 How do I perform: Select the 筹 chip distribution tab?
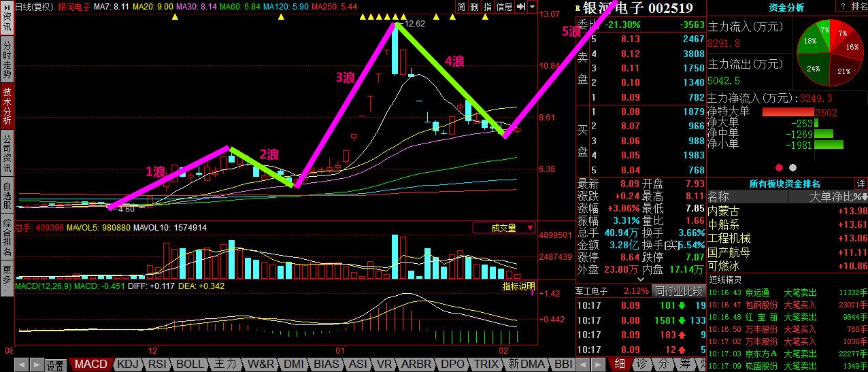pyautogui.click(x=685, y=364)
